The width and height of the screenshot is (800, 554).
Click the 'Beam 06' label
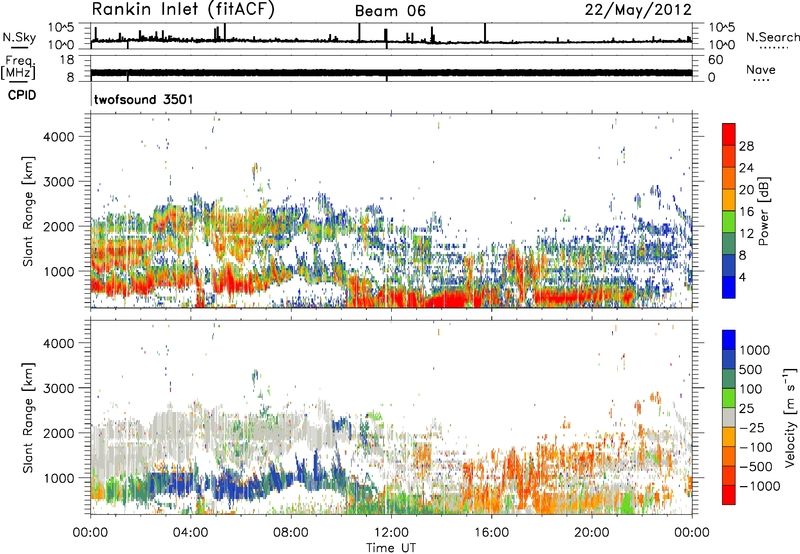[x=390, y=11]
